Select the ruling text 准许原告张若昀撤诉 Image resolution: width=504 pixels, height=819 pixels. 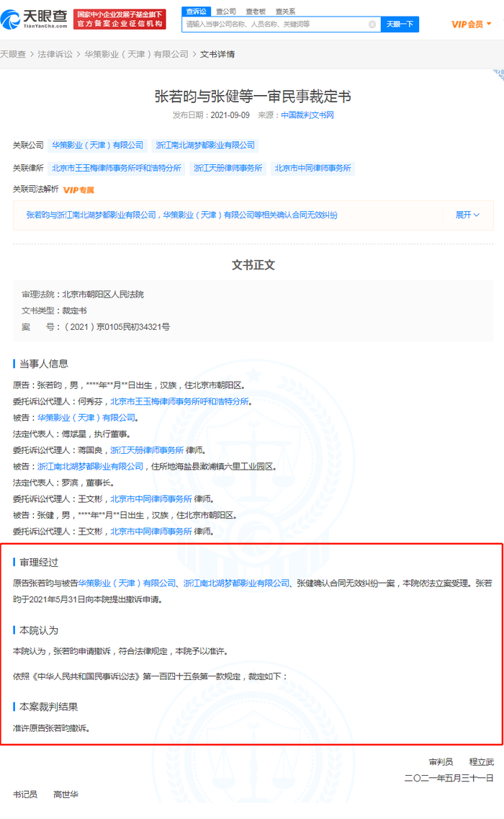[51, 728]
